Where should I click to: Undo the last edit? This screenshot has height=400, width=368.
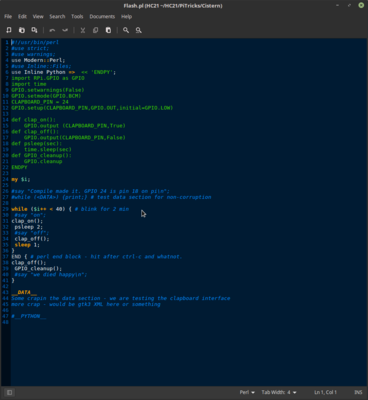(52, 30)
